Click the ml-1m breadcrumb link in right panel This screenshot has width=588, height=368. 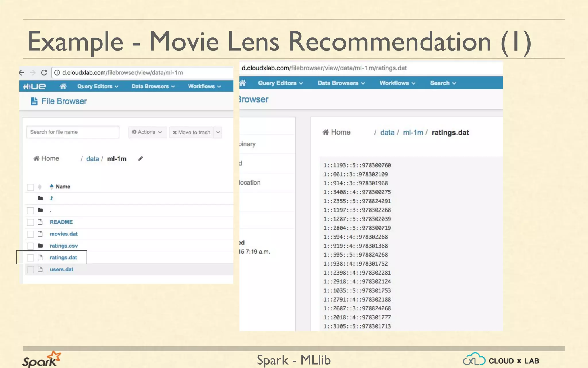pyautogui.click(x=413, y=133)
